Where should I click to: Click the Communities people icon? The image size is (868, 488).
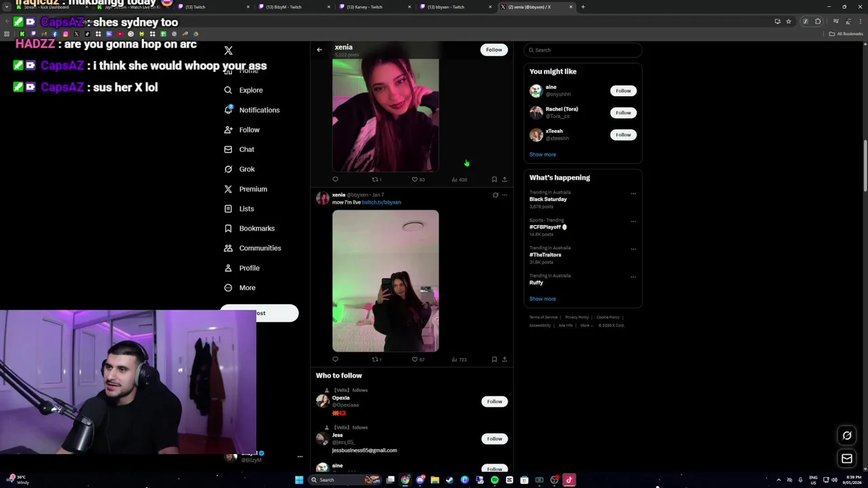228,248
